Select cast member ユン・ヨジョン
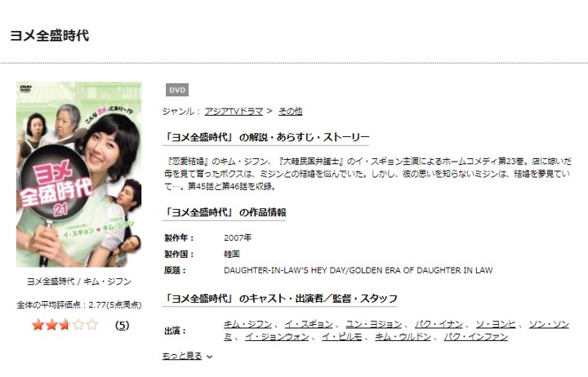Viewport: 588px width, 377px height. [374, 324]
